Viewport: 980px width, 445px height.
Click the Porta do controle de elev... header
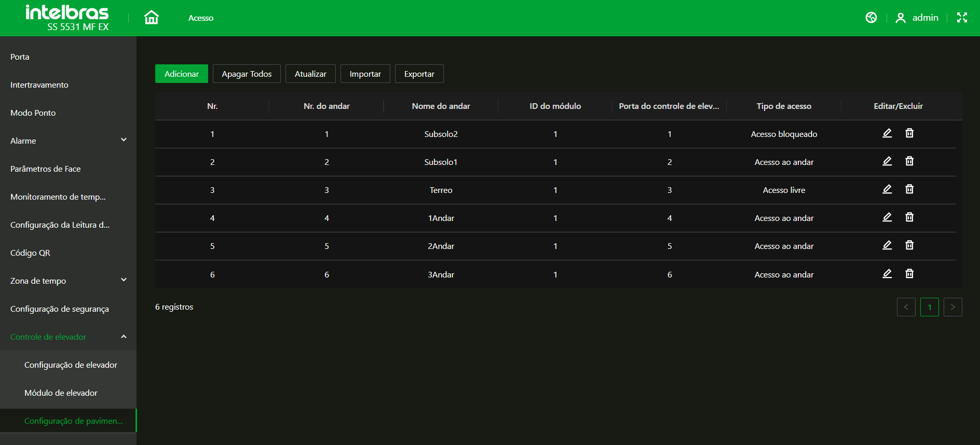point(669,106)
